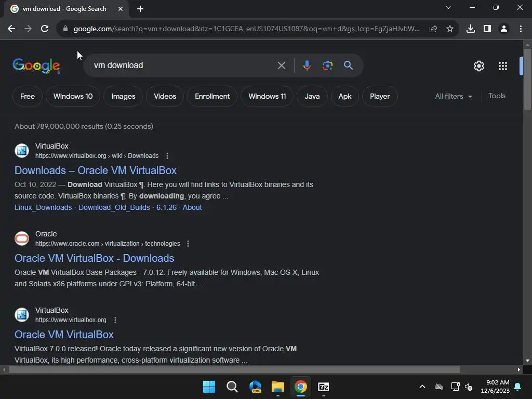Show hidden system tray icons
Viewport: 532px width, 399px height.
pyautogui.click(x=422, y=387)
